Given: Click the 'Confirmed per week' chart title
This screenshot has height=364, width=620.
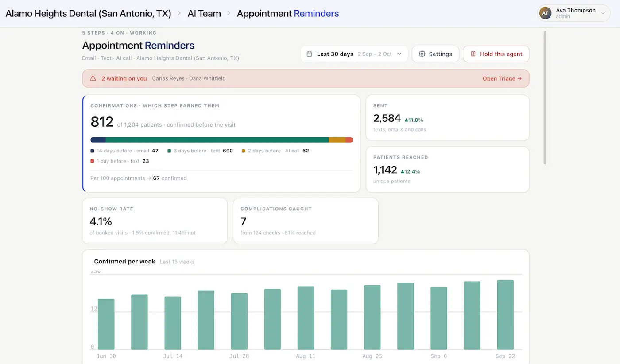Looking at the screenshot, I should coord(125,262).
